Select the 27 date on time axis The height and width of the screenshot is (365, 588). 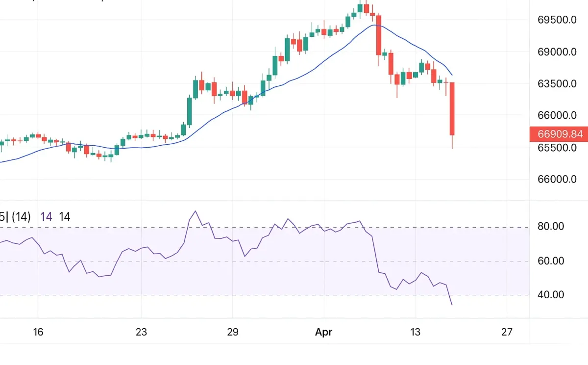click(x=507, y=332)
